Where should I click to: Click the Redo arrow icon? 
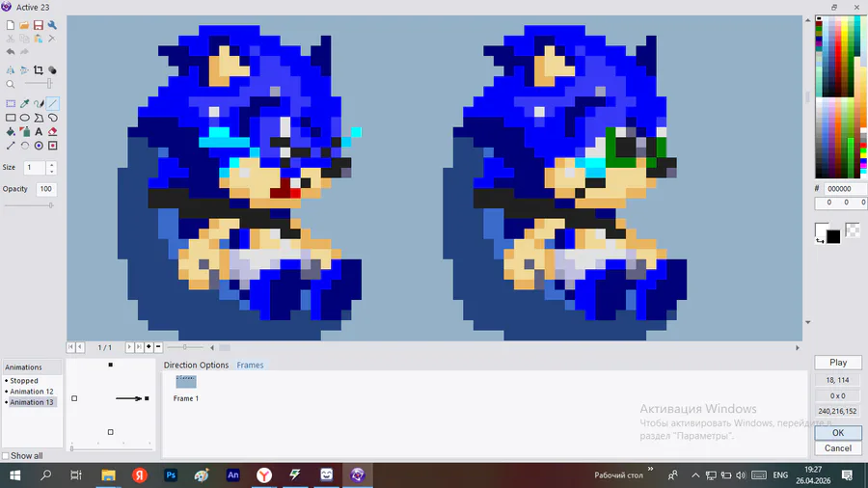click(24, 52)
